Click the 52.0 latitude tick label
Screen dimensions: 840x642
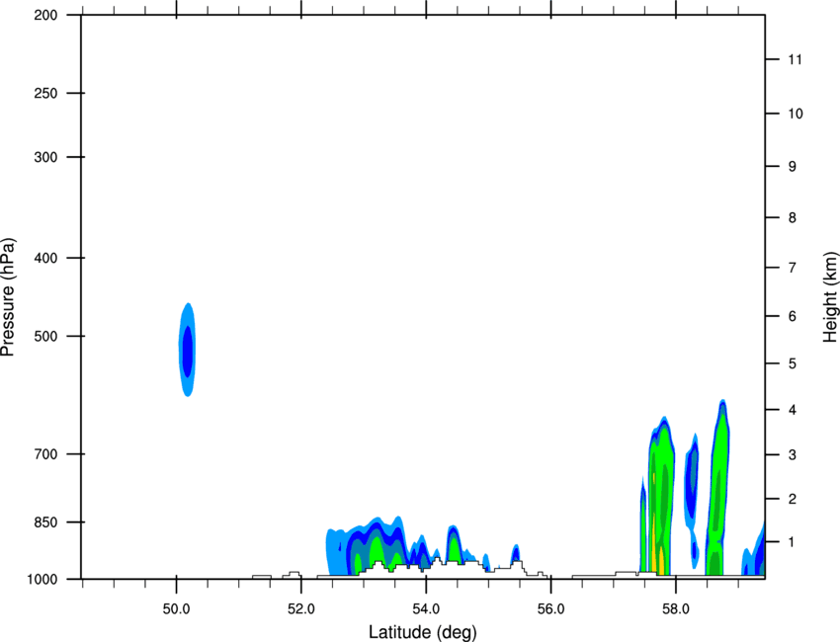301,609
